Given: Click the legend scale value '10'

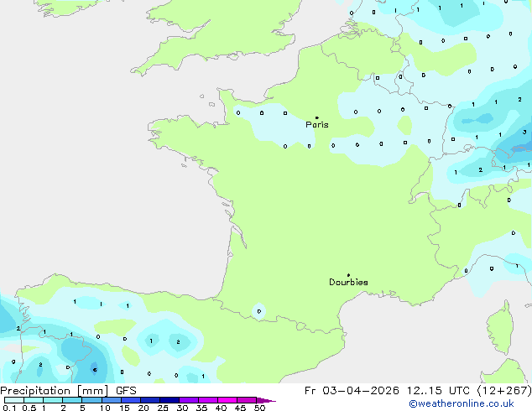Looking at the screenshot, I should pyautogui.click(x=105, y=408).
